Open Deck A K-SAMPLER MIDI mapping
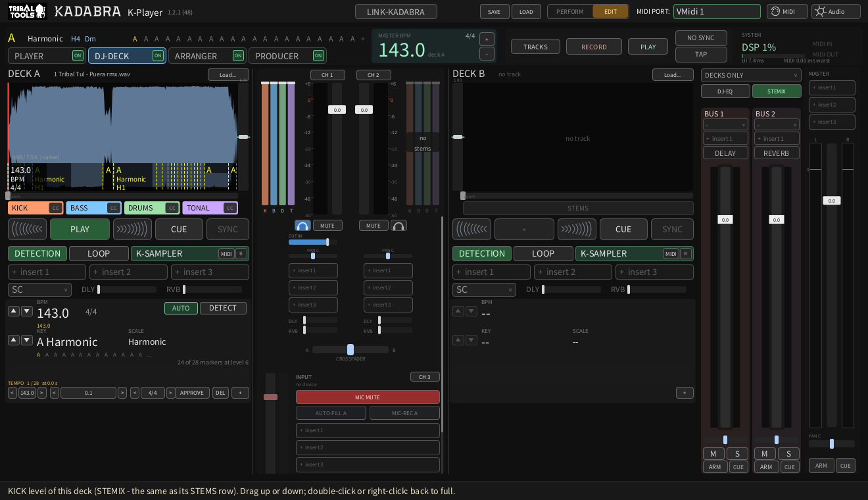868x500 pixels. point(226,254)
